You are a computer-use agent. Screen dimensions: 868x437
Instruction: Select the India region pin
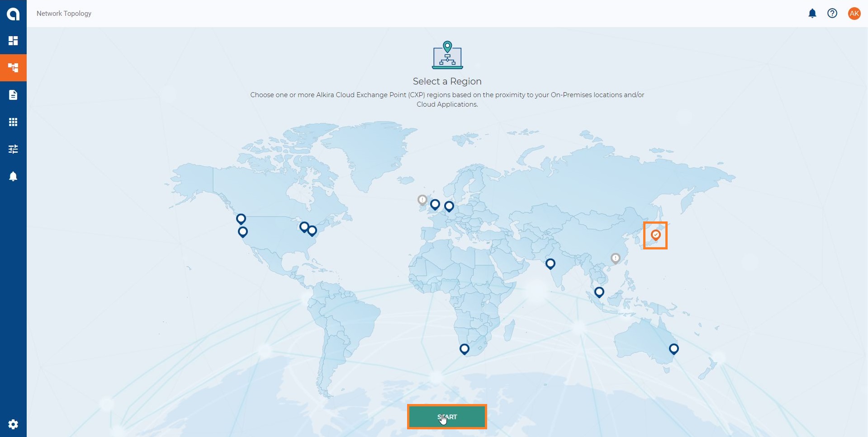[550, 263]
